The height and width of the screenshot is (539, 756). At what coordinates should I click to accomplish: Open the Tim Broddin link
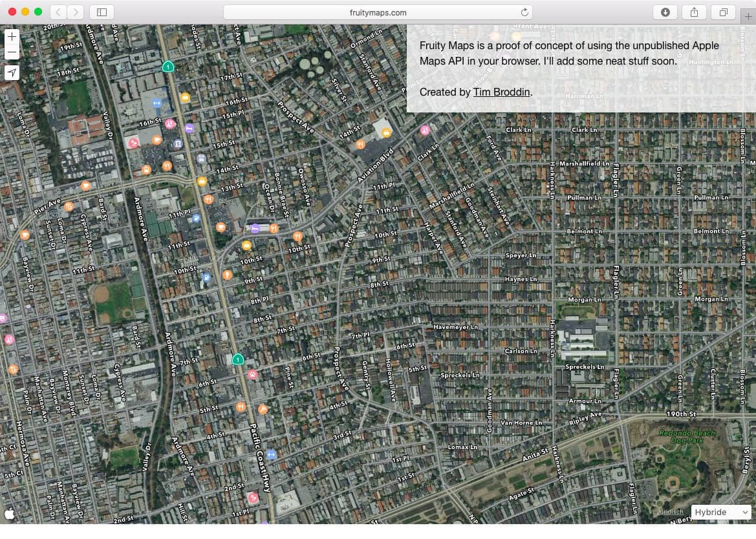[x=502, y=92]
